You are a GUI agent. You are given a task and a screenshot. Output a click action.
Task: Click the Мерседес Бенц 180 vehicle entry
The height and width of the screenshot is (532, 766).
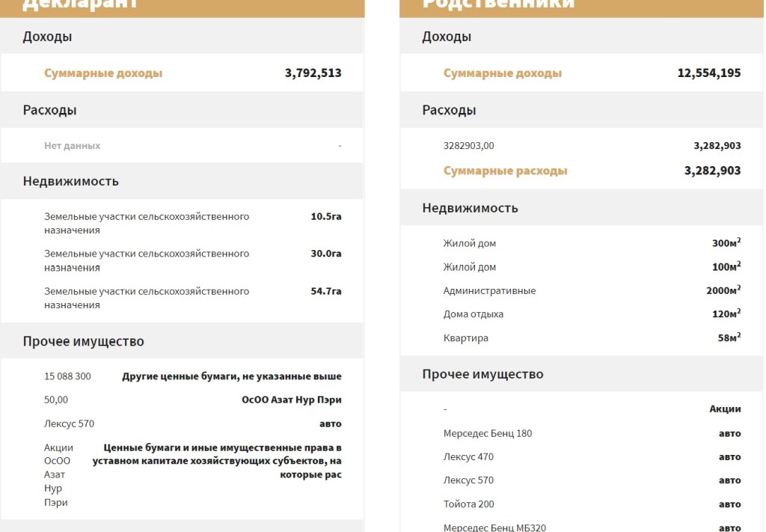pos(487,433)
